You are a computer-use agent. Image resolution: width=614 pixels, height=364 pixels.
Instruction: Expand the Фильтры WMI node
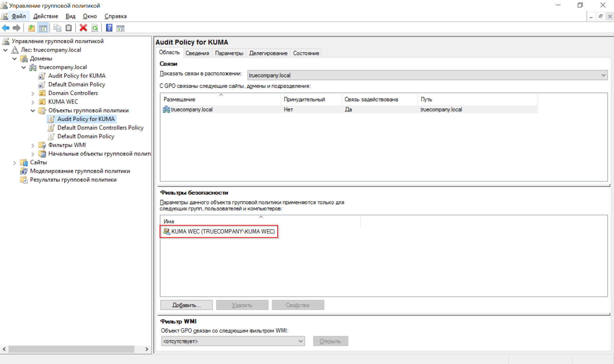click(x=33, y=145)
